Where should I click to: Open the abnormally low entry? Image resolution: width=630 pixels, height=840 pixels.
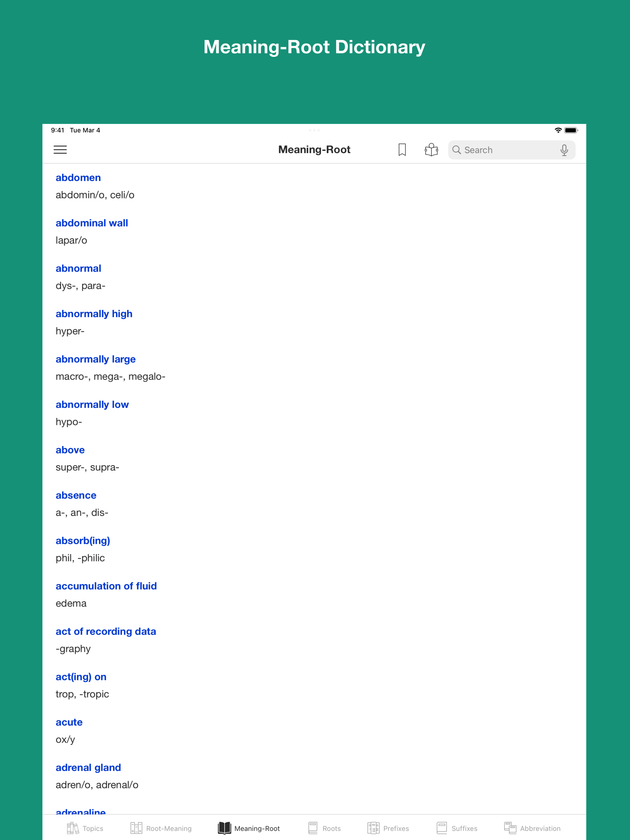[x=92, y=405]
